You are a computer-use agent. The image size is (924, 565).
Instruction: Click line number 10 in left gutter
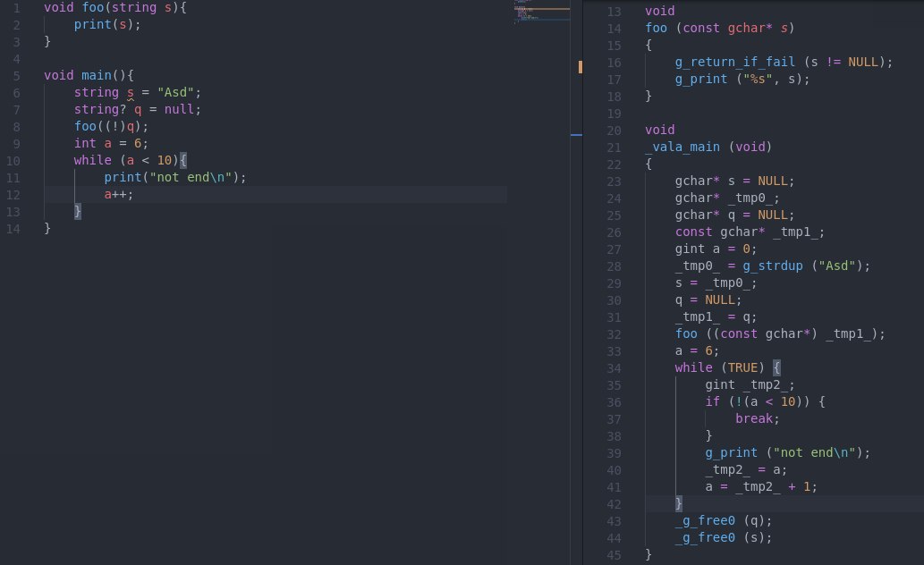(13, 161)
